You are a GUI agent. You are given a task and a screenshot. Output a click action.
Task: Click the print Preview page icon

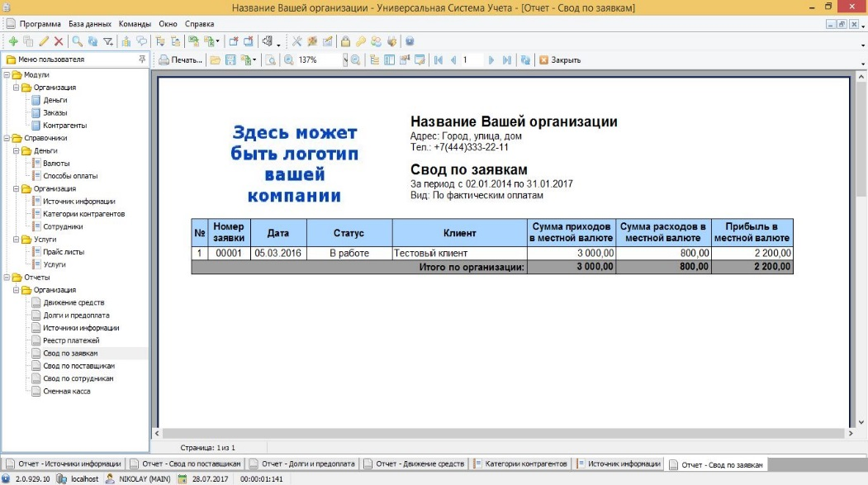click(x=271, y=59)
